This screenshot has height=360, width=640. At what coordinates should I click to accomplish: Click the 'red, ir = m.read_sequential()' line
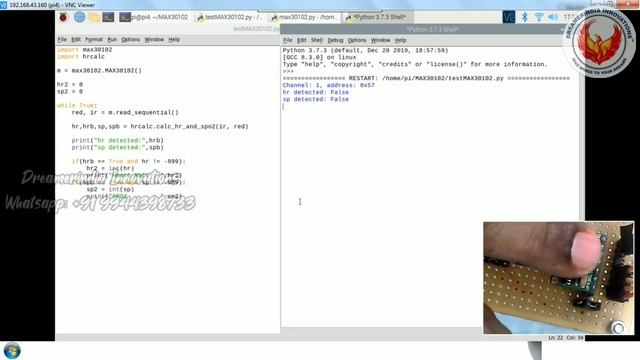(125, 112)
